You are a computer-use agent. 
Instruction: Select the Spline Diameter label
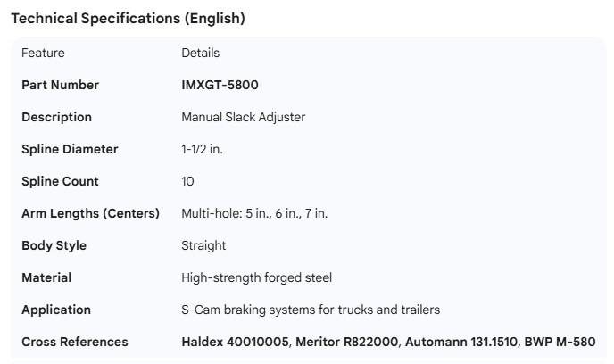[x=70, y=149]
